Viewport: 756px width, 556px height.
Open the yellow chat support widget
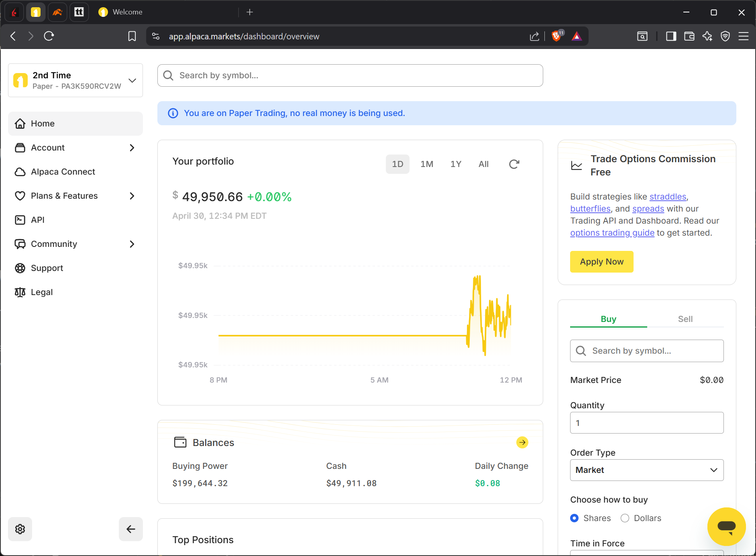coord(726,527)
